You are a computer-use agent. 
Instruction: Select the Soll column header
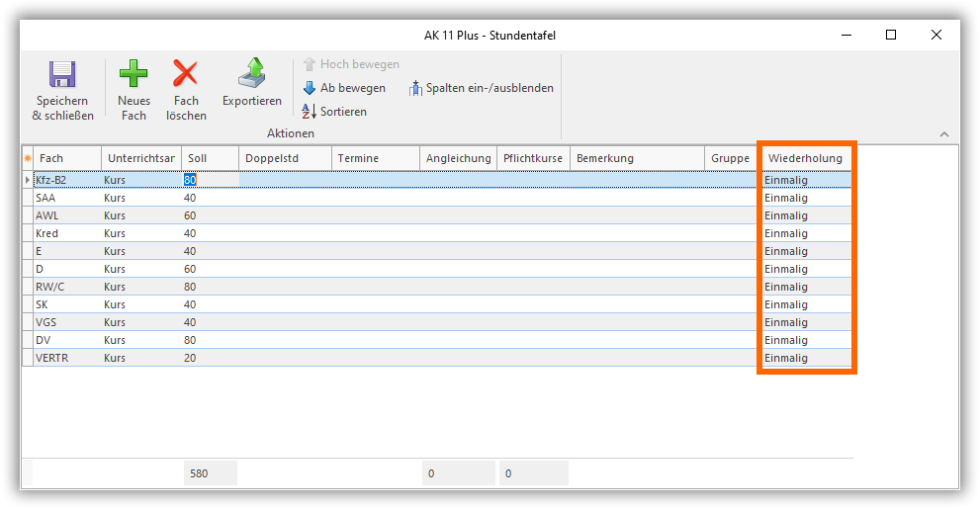coord(210,158)
